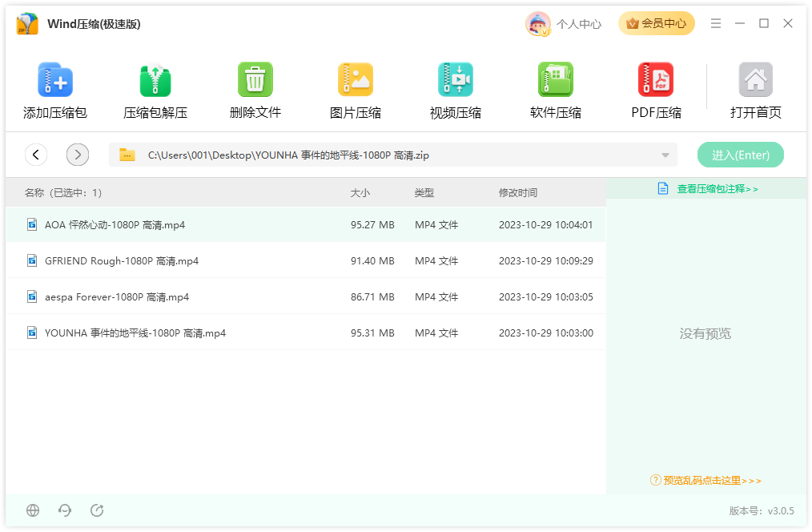The image size is (812, 532).
Task: Sort by the 类型 column header
Action: pos(424,193)
